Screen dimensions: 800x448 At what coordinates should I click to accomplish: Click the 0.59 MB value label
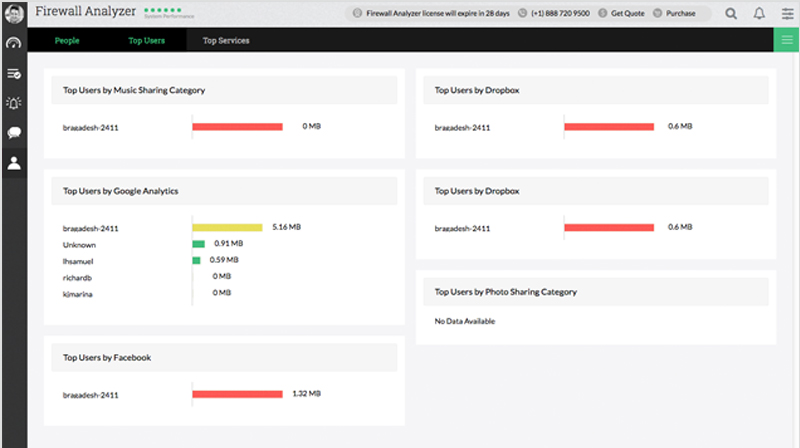[224, 260]
